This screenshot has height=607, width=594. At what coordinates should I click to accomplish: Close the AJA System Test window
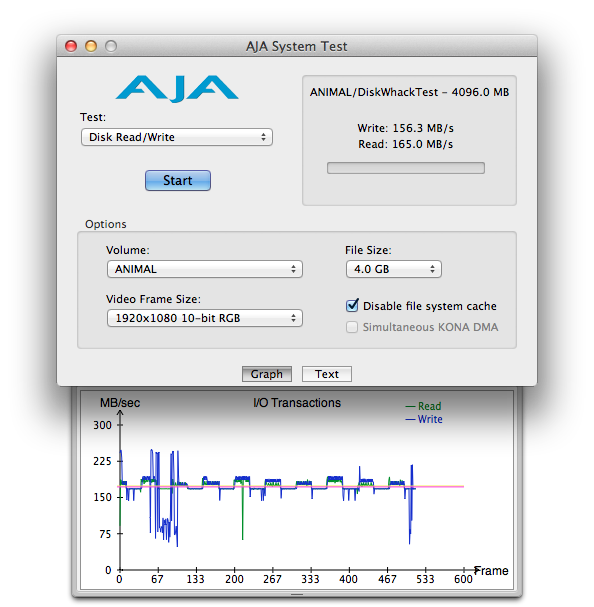coord(71,46)
